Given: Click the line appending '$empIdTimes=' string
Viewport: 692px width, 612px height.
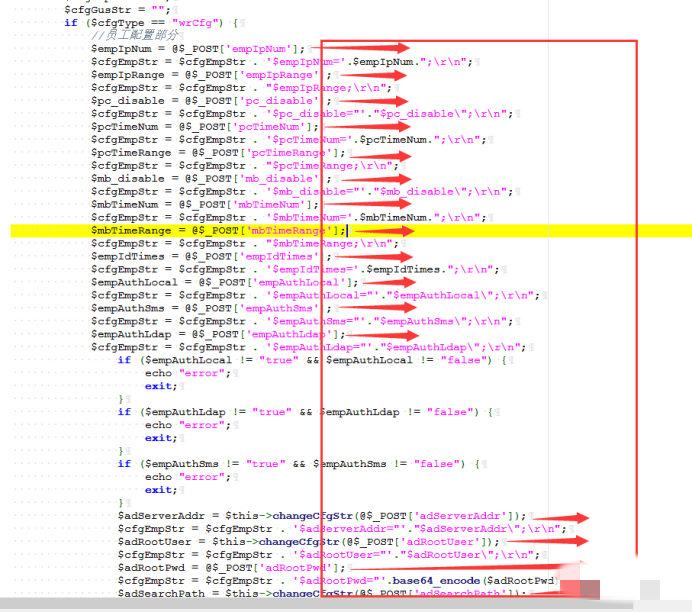Looking at the screenshot, I should [295, 270].
